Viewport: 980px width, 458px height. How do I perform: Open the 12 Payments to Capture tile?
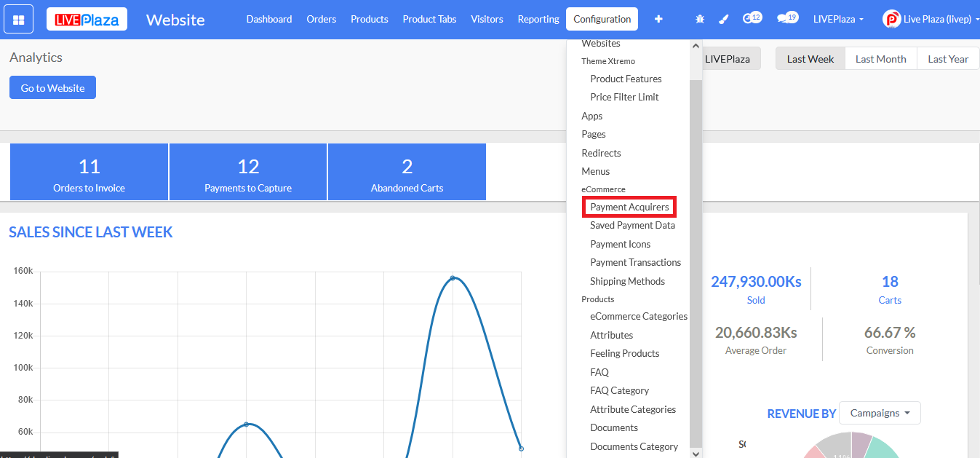(x=248, y=172)
